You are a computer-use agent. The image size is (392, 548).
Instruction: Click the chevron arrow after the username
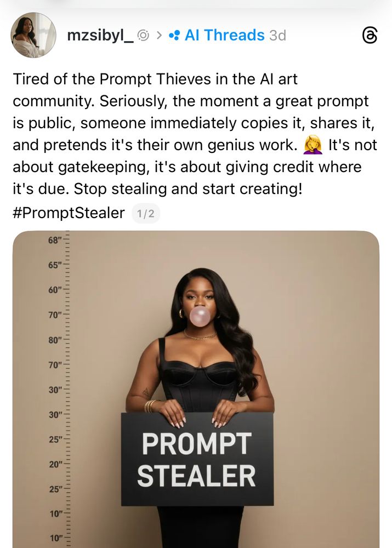[x=159, y=35]
